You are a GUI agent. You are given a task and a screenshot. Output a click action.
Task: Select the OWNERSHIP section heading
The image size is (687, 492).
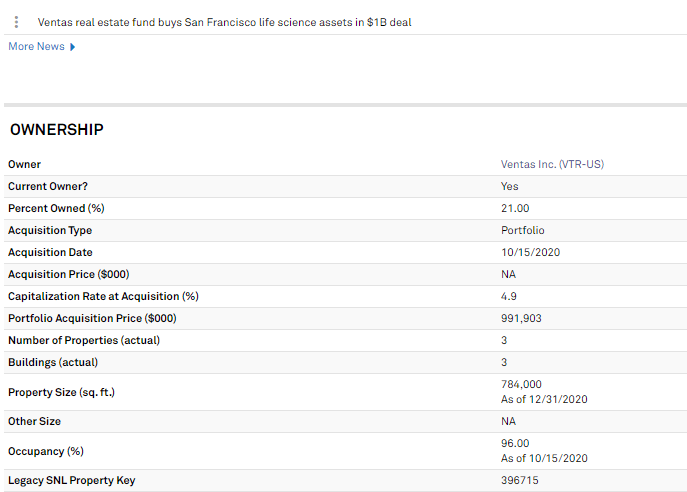click(57, 130)
